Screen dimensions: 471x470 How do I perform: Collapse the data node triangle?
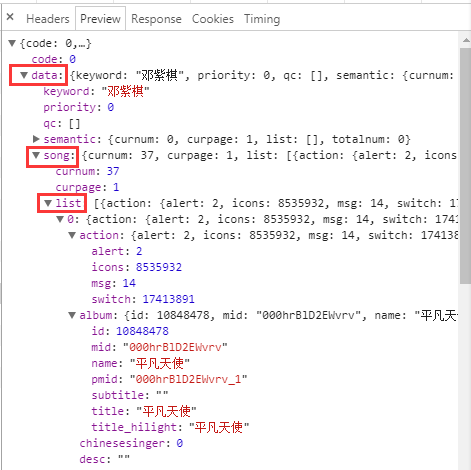tap(24, 75)
